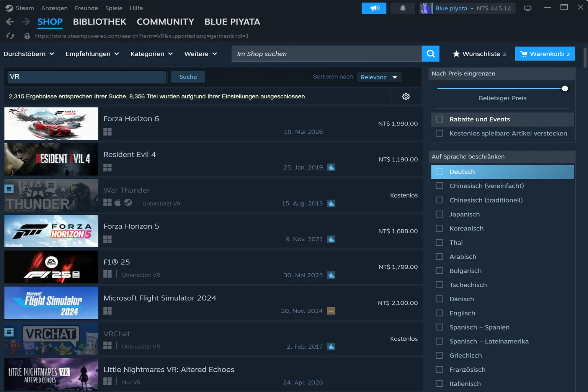
Task: Open the Durchstöbern dropdown
Action: [29, 54]
